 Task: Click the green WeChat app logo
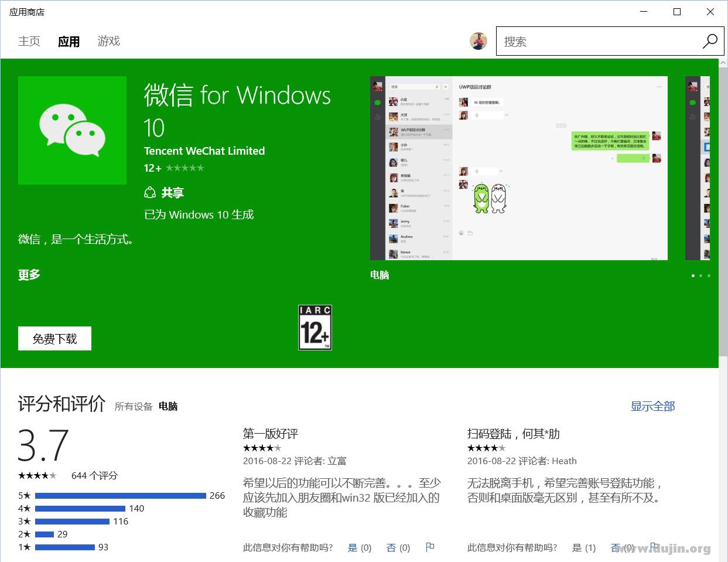coord(72,130)
